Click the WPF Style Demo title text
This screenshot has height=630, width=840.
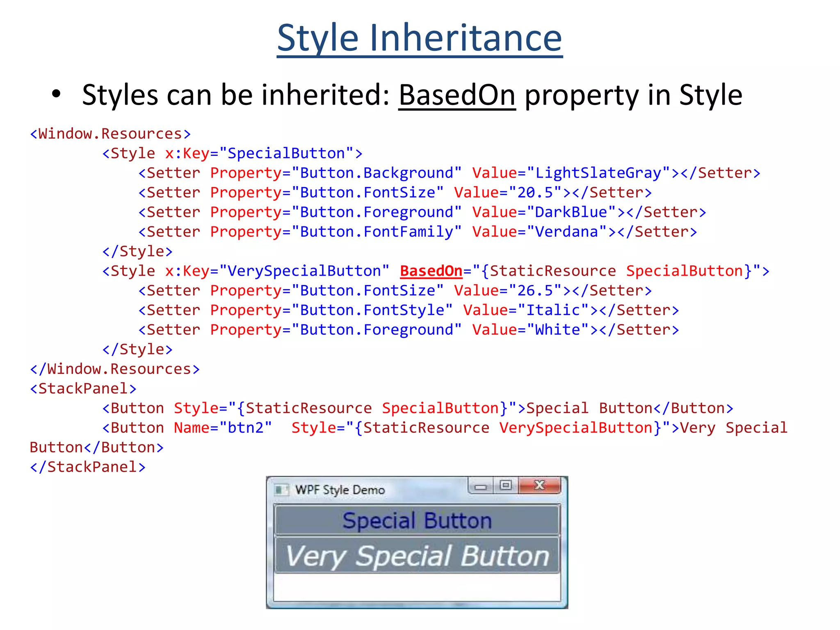[340, 490]
